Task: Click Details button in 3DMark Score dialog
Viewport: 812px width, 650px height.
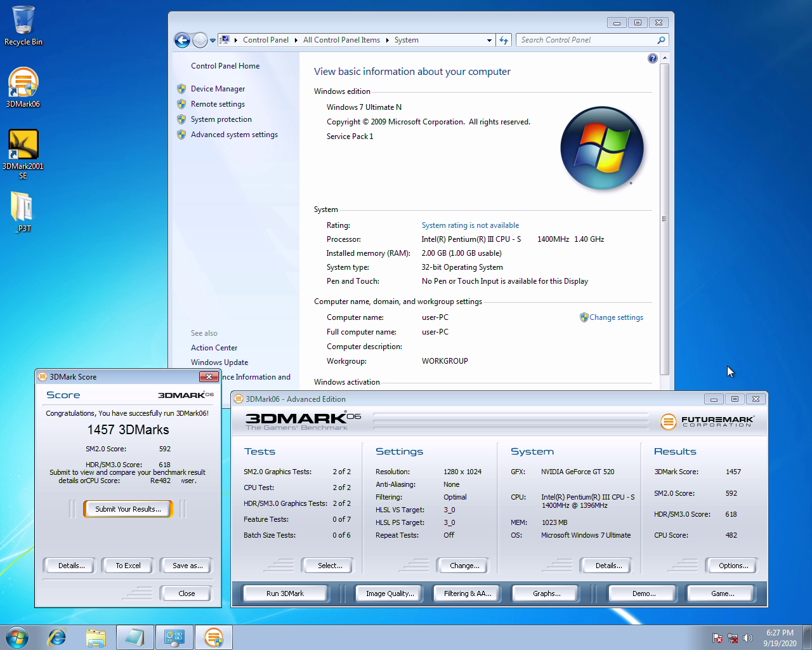Action: tap(71, 566)
